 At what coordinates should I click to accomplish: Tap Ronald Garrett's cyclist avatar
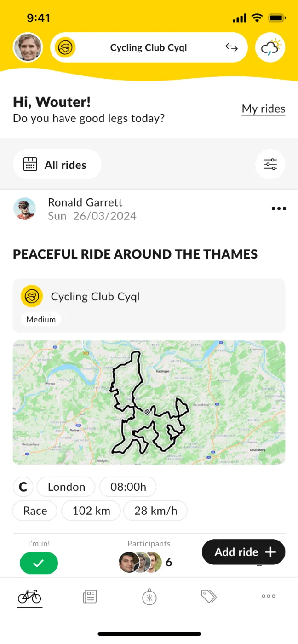25,209
